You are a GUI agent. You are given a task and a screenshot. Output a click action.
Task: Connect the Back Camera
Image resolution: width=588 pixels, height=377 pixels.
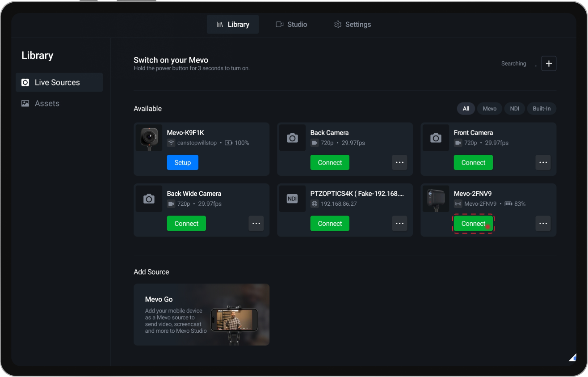[x=330, y=162]
